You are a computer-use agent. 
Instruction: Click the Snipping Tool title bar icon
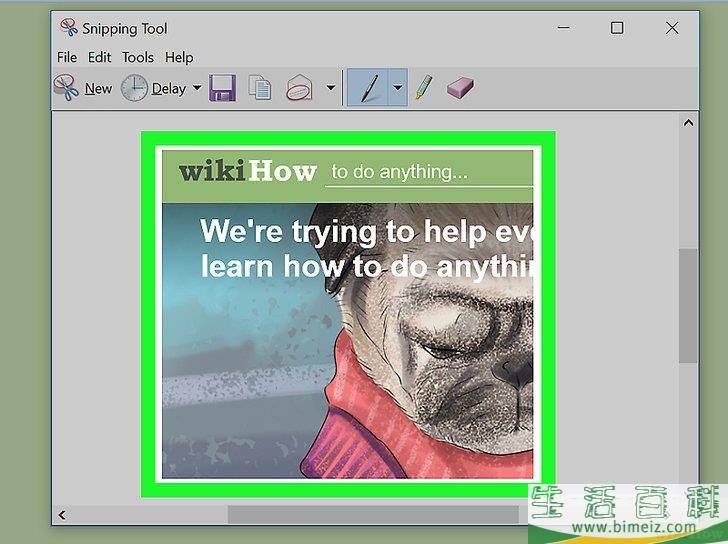coord(69,28)
